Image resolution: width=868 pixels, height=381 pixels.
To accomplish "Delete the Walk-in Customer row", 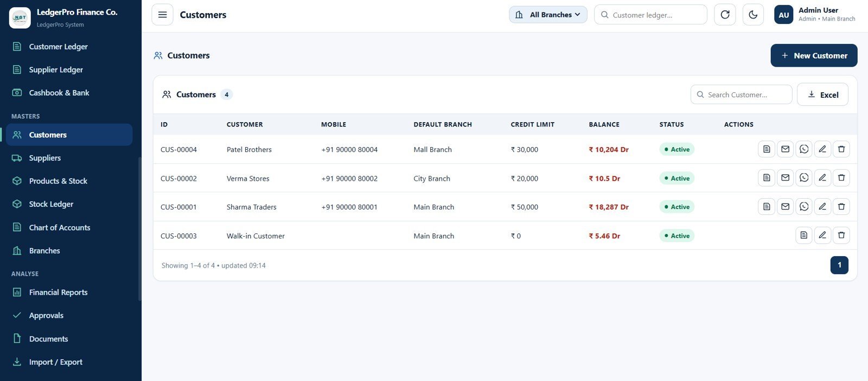I will click(x=841, y=236).
